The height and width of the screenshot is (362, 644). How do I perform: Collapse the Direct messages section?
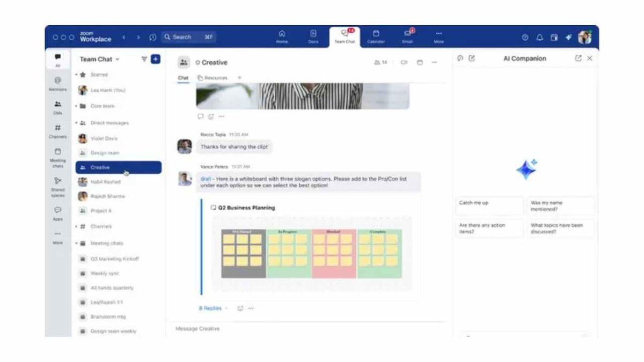pos(76,123)
